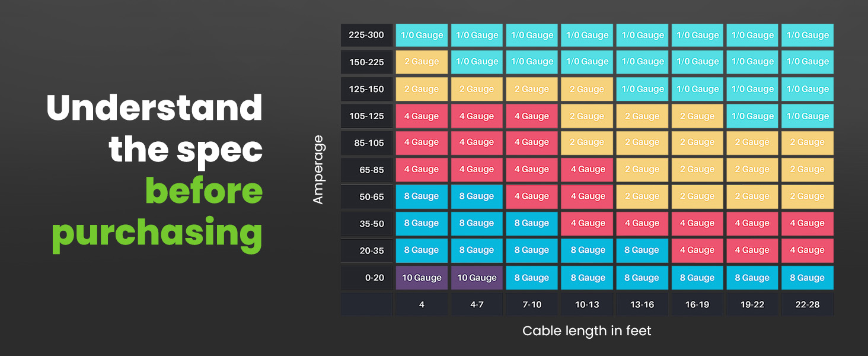Click the Cable length in feet label
868x356 pixels.
click(x=586, y=331)
